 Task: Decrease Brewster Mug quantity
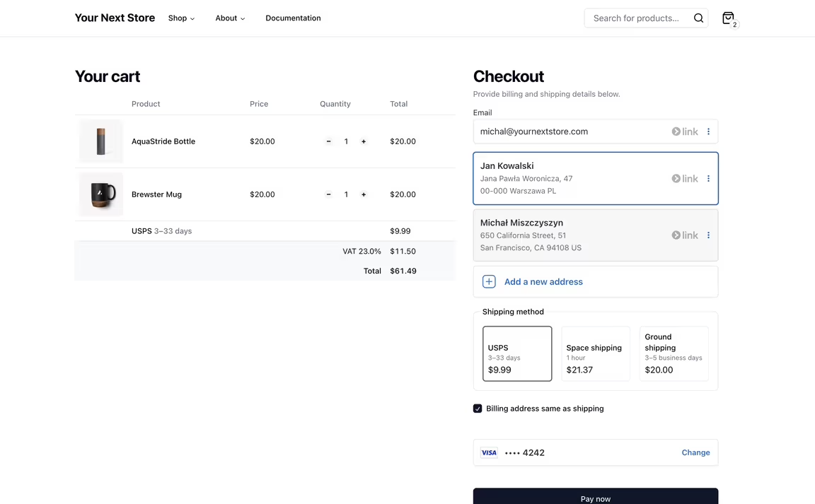click(328, 194)
